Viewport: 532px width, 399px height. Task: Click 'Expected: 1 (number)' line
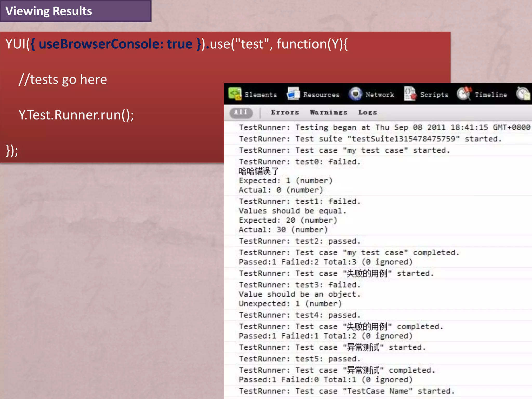coord(286,181)
